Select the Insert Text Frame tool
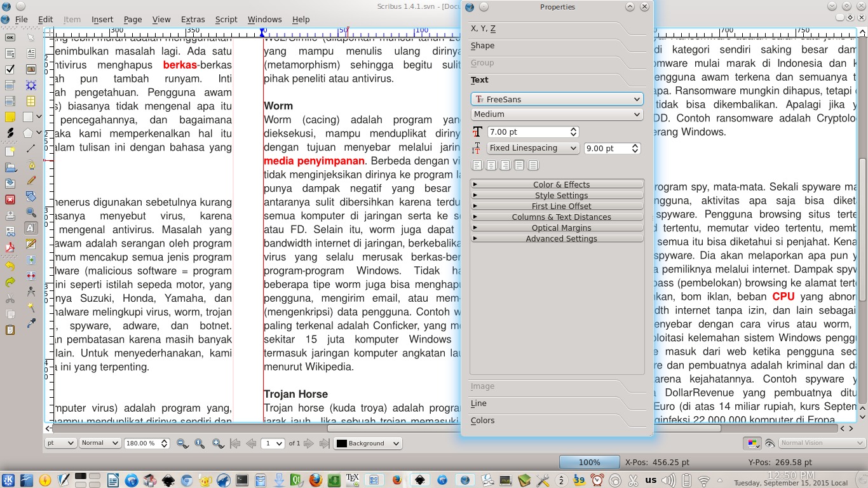The width and height of the screenshot is (868, 488). (x=31, y=52)
